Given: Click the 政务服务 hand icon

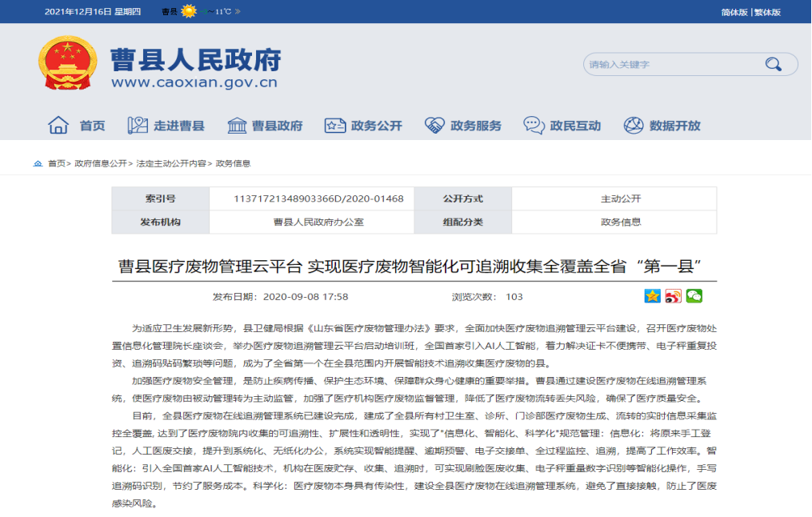Looking at the screenshot, I should 434,125.
